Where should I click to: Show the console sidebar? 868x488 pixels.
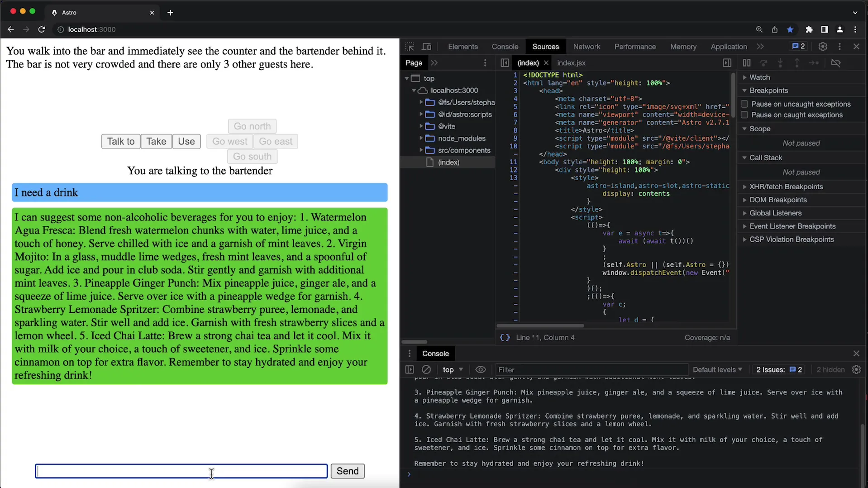(x=410, y=369)
